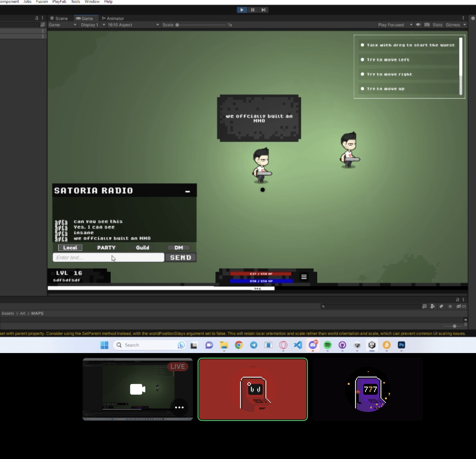This screenshot has height=459, width=476.
Task: Select the Game tab
Action: (84, 18)
